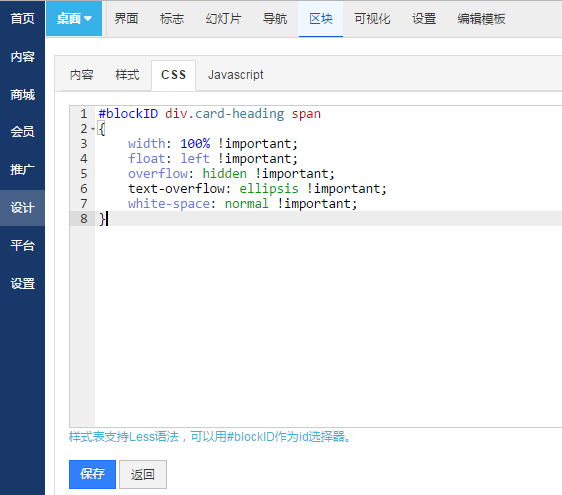
Task: Go to the 幻灯片 tab
Action: 223,19
